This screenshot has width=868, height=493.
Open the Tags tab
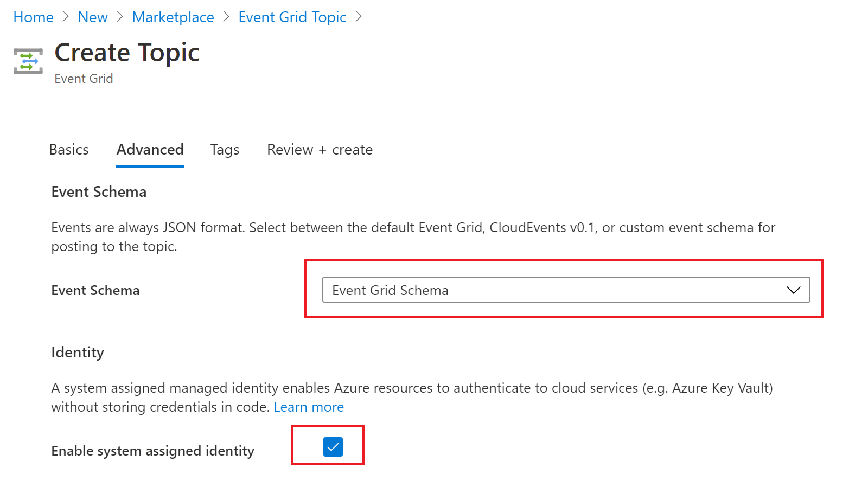pyautogui.click(x=224, y=150)
